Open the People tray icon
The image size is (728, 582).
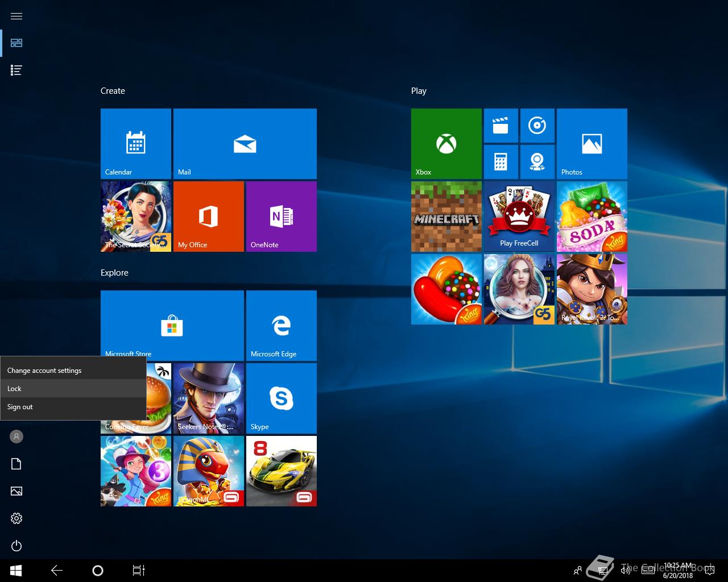(x=578, y=571)
